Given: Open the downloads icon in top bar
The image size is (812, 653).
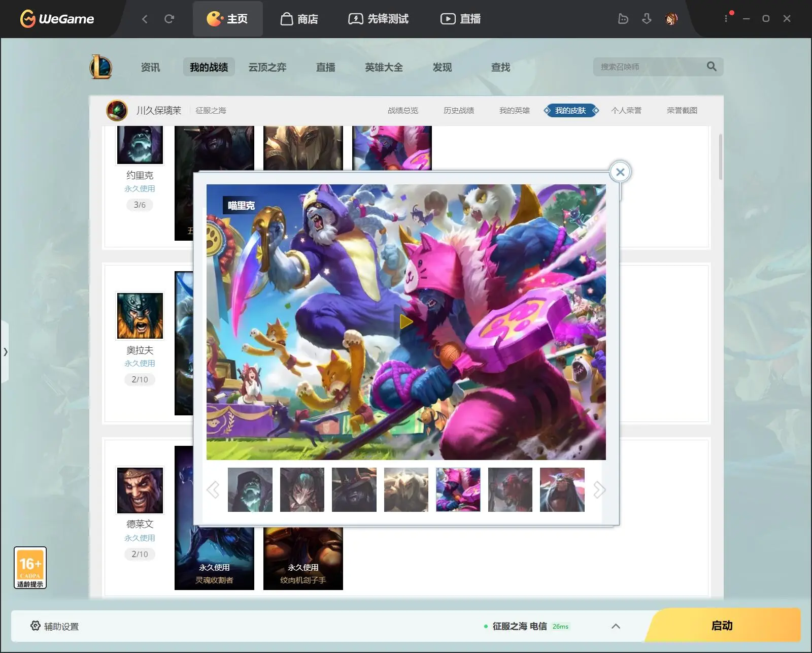Looking at the screenshot, I should [647, 19].
